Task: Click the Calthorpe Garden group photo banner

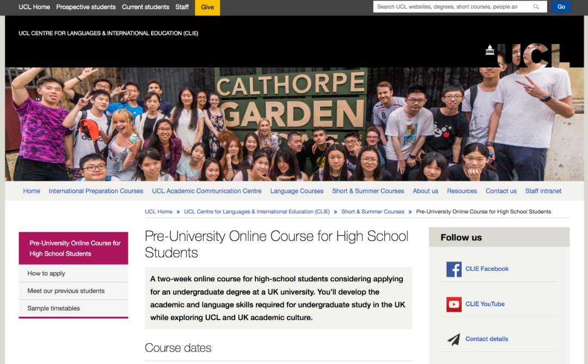Action: 294,124
